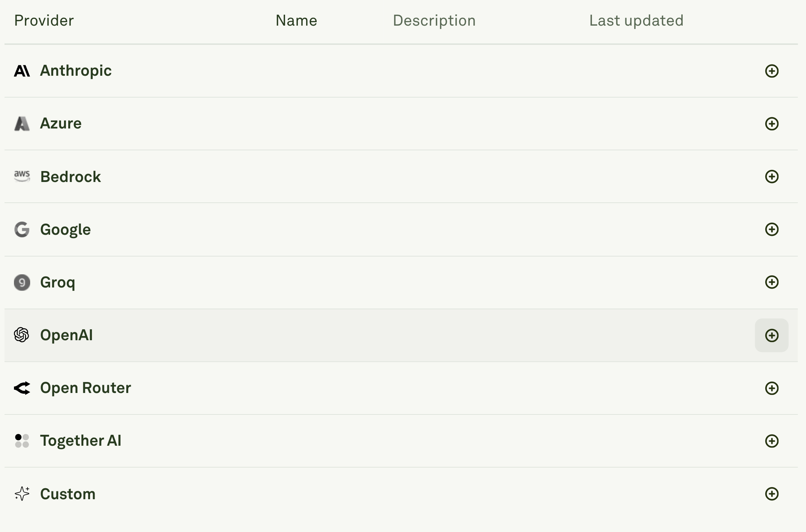Click the Anthropic provider logo
Image resolution: width=806 pixels, height=532 pixels.
pos(22,70)
